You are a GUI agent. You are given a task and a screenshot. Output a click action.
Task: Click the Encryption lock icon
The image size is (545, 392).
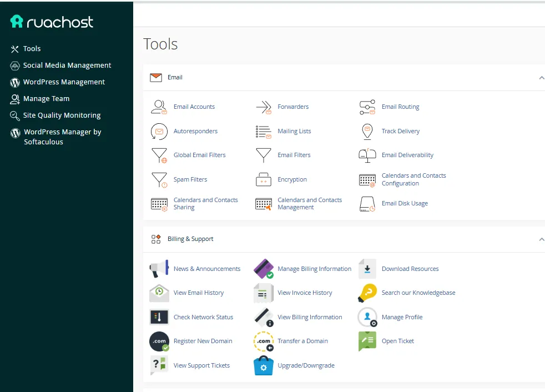(x=264, y=179)
